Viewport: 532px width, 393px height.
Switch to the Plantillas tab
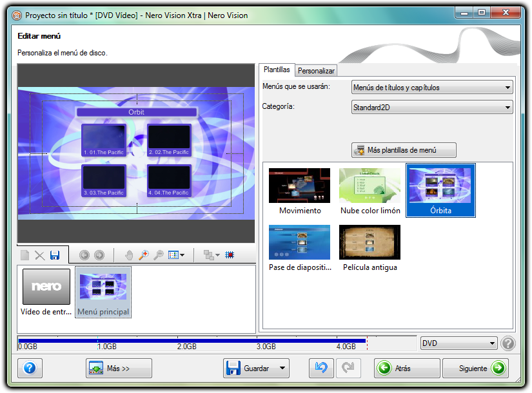coord(277,70)
